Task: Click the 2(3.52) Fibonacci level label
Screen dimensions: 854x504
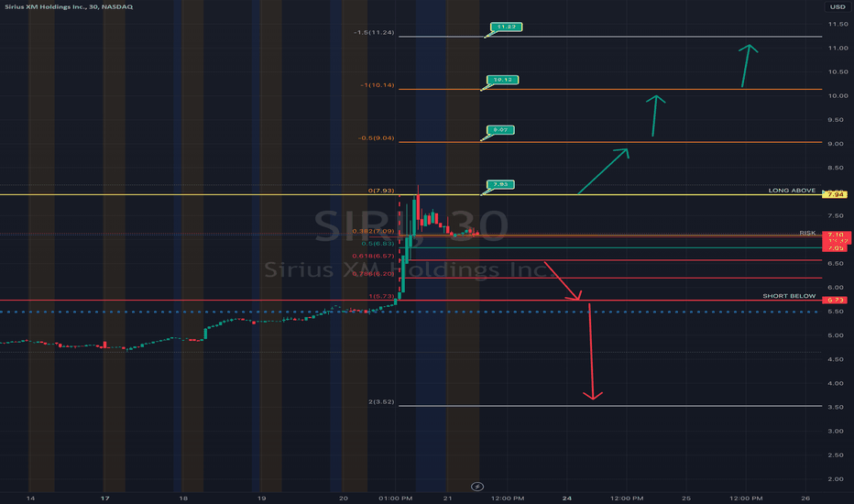Action: (x=381, y=402)
